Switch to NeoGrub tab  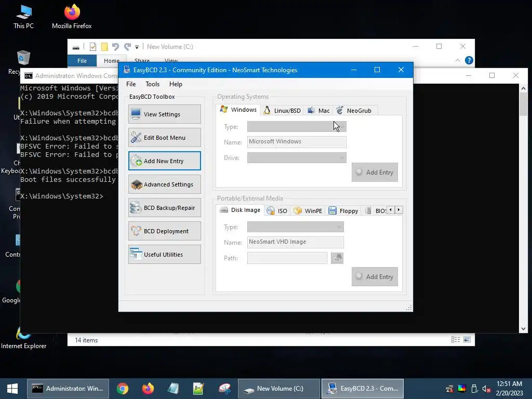click(354, 111)
